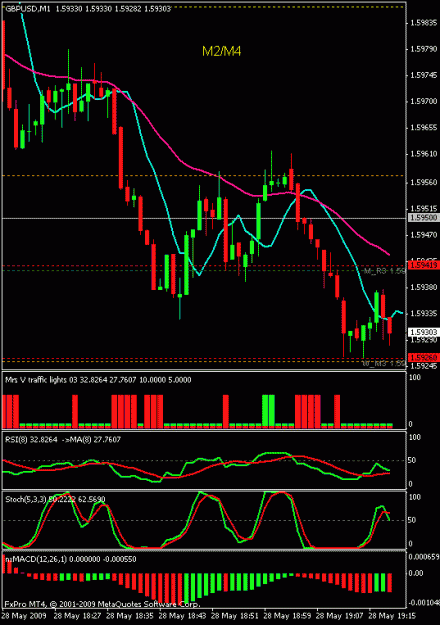Image resolution: width=440 pixels, height=625 pixels.
Task: Click the 28 May 19:07 time label
Action: point(340,615)
